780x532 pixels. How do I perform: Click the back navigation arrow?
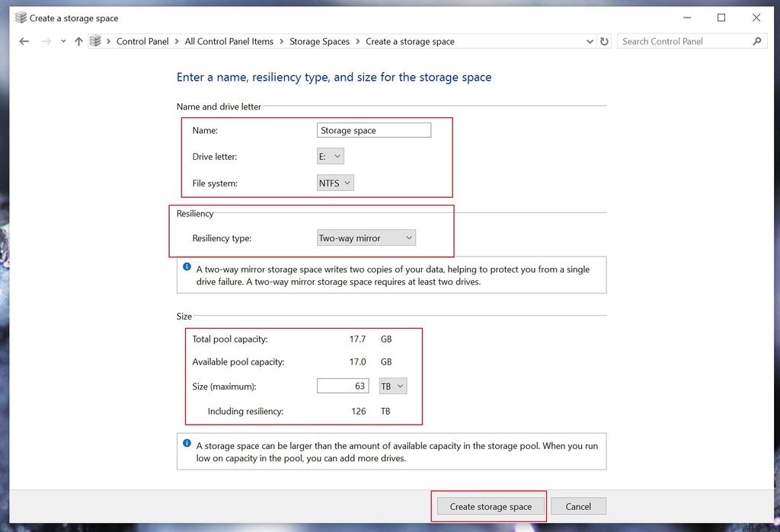pyautogui.click(x=23, y=41)
